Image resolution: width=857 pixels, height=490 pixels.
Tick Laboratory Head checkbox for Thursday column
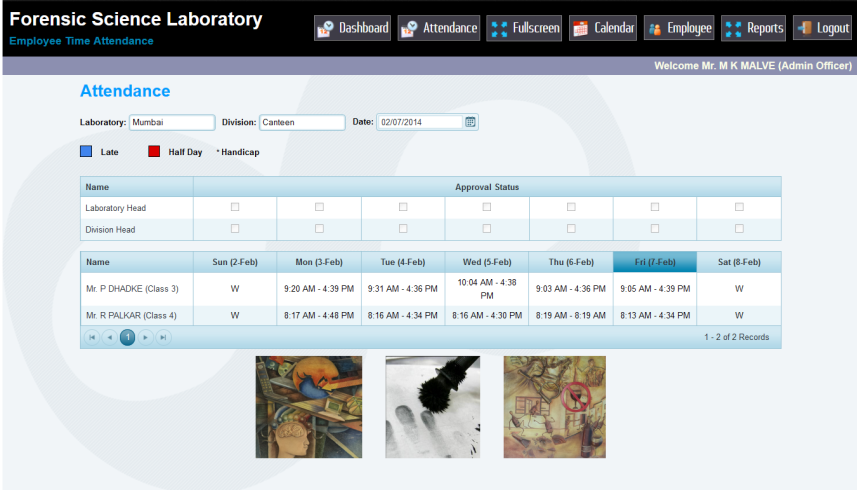pos(571,207)
